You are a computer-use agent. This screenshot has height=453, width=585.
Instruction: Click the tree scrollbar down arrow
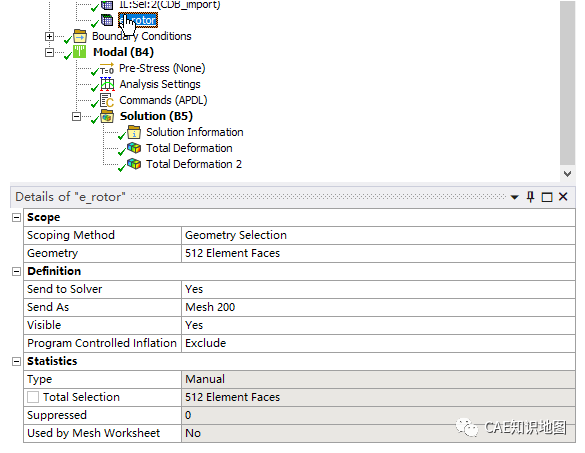coord(567,174)
